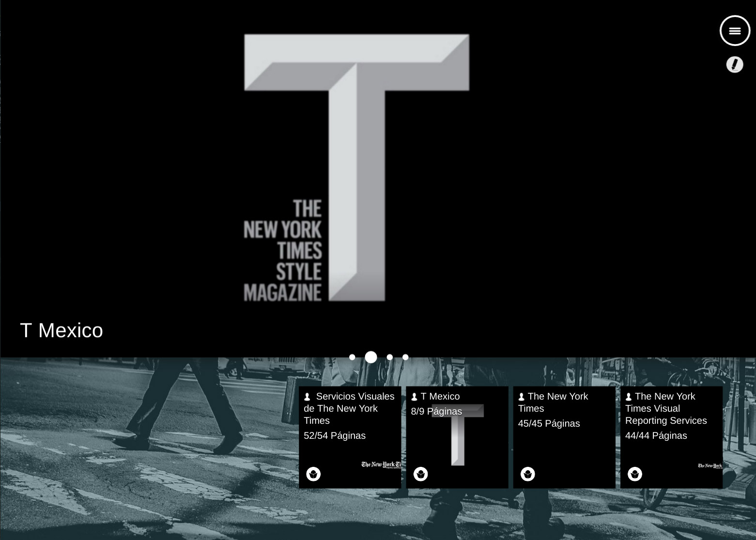
Task: Click T logo thumbnail on T Mexico card
Action: (x=458, y=435)
